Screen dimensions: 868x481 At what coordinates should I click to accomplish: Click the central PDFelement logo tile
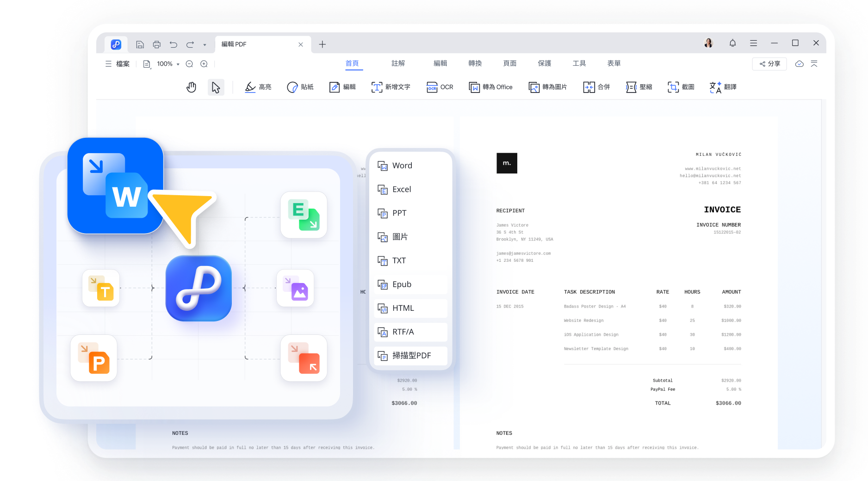coord(198,288)
